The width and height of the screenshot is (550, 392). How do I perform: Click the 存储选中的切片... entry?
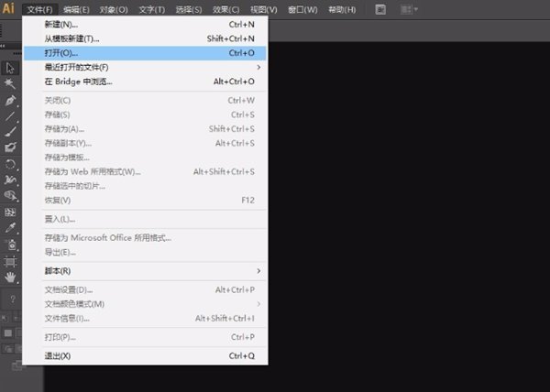pyautogui.click(x=145, y=186)
